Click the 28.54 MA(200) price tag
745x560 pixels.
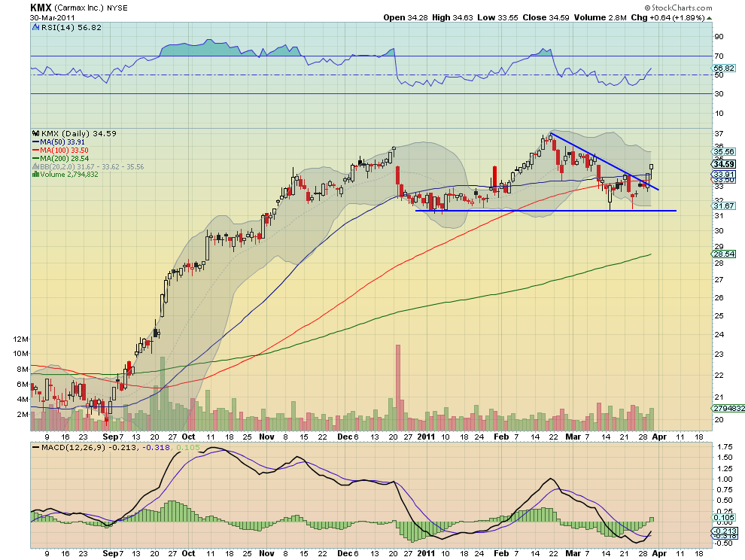pos(724,254)
